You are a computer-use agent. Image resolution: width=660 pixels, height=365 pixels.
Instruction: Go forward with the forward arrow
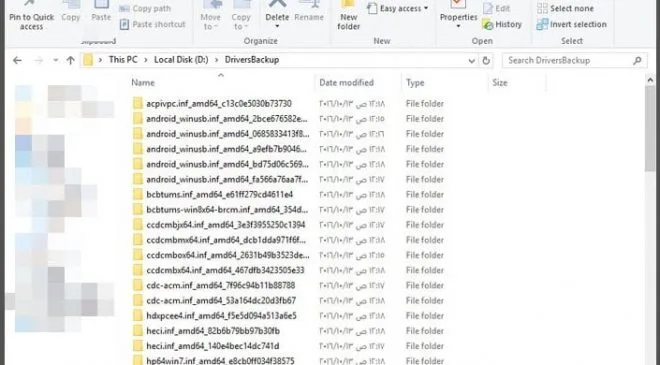(38, 60)
